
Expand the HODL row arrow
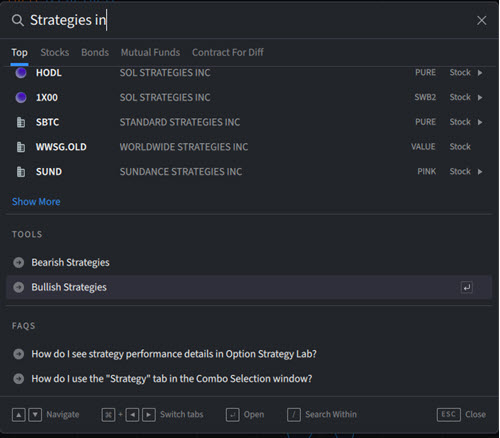pos(480,73)
